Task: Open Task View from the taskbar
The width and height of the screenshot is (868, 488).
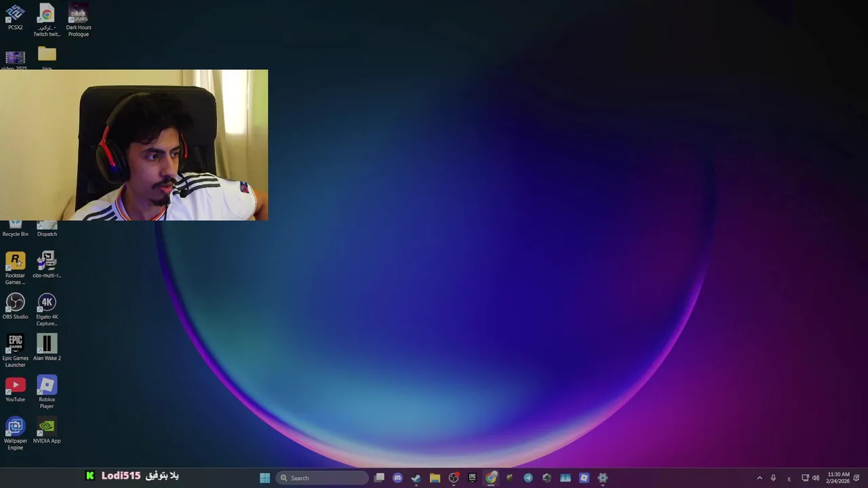Action: pyautogui.click(x=379, y=478)
